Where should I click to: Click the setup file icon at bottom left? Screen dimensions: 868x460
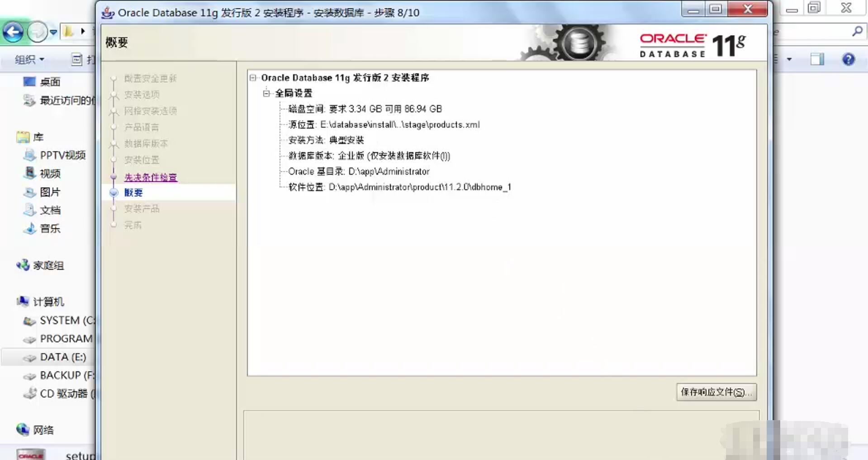click(x=31, y=454)
